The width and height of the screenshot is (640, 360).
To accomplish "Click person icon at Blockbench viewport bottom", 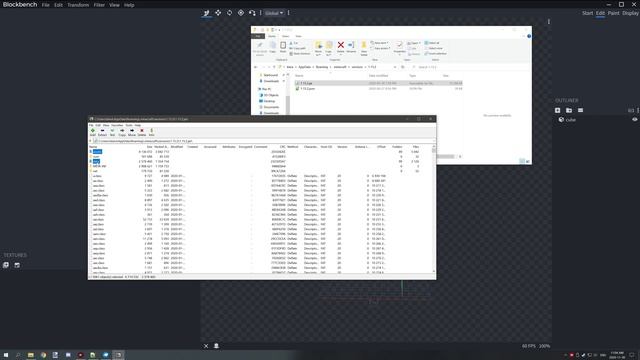I will (216, 346).
